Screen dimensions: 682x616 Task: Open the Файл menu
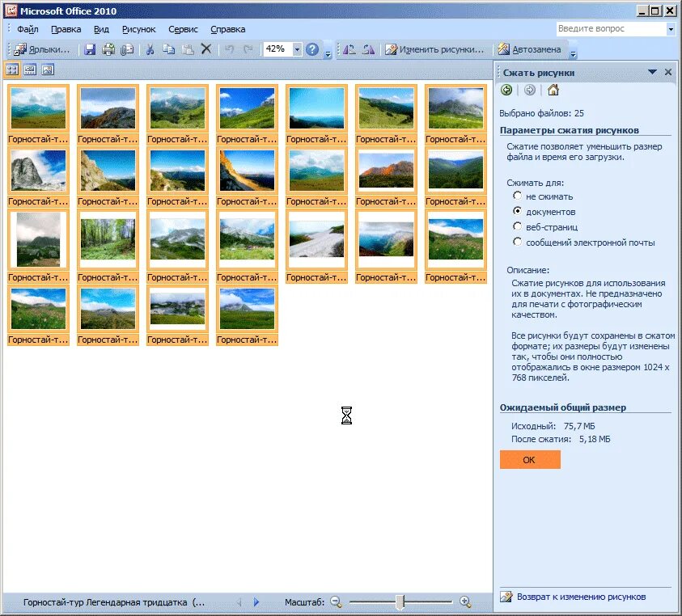point(28,29)
